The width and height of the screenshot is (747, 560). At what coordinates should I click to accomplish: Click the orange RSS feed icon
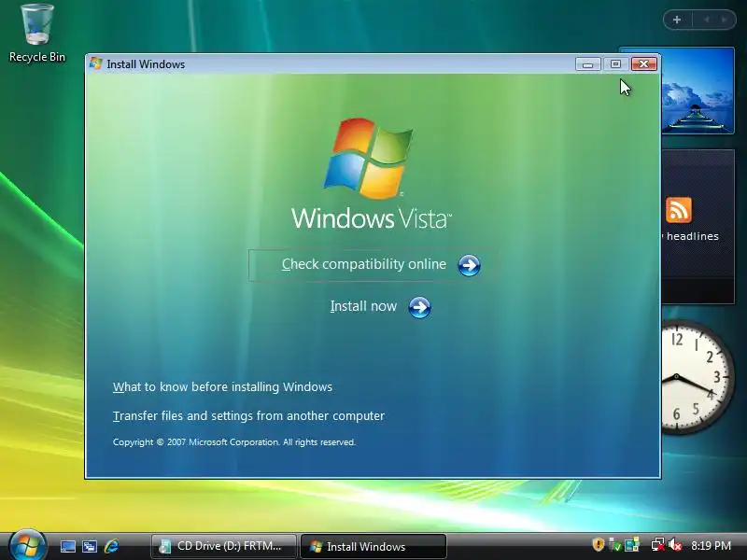(679, 210)
